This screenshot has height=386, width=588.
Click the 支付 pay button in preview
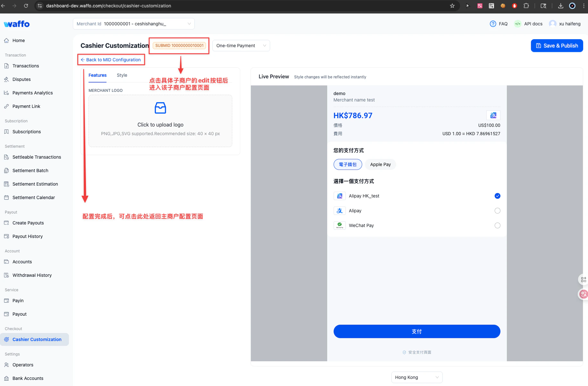417,331
